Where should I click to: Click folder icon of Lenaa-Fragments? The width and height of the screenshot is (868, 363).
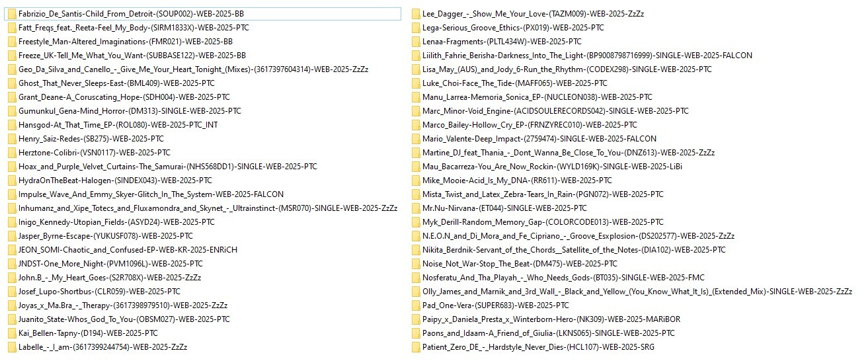coord(415,42)
